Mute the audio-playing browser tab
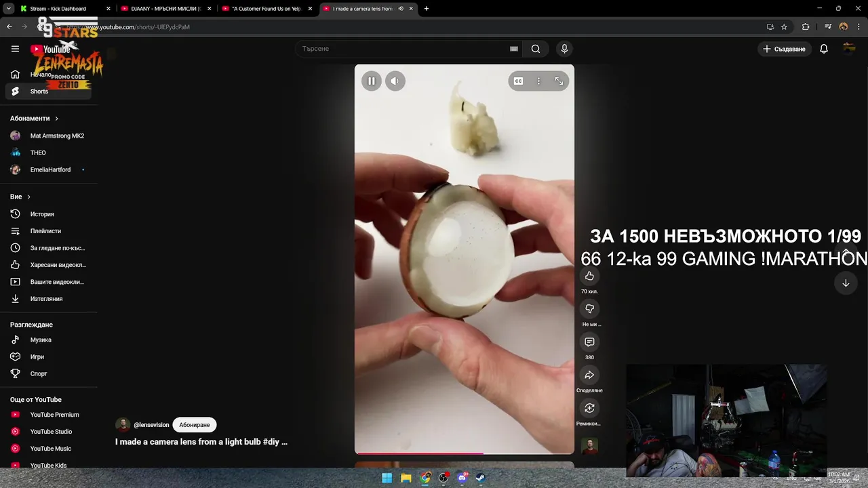The image size is (868, 488). (401, 9)
